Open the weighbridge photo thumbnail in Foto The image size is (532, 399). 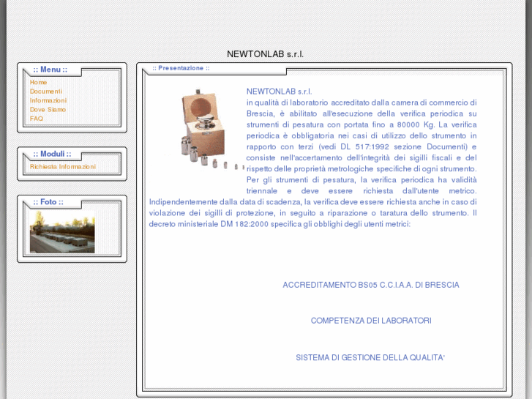(x=62, y=231)
